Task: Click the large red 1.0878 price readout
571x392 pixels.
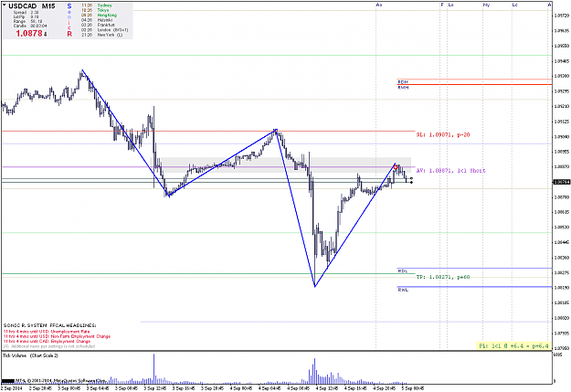Action: pyautogui.click(x=29, y=34)
